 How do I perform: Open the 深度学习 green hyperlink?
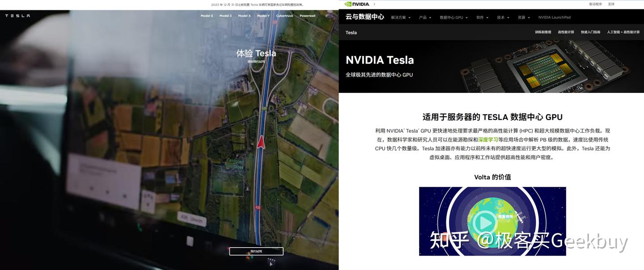[488, 139]
